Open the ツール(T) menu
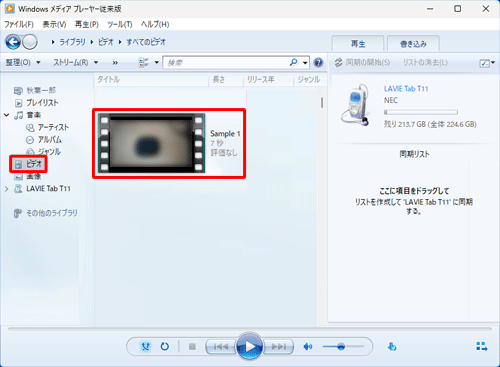Image resolution: width=500 pixels, height=367 pixels. [120, 24]
